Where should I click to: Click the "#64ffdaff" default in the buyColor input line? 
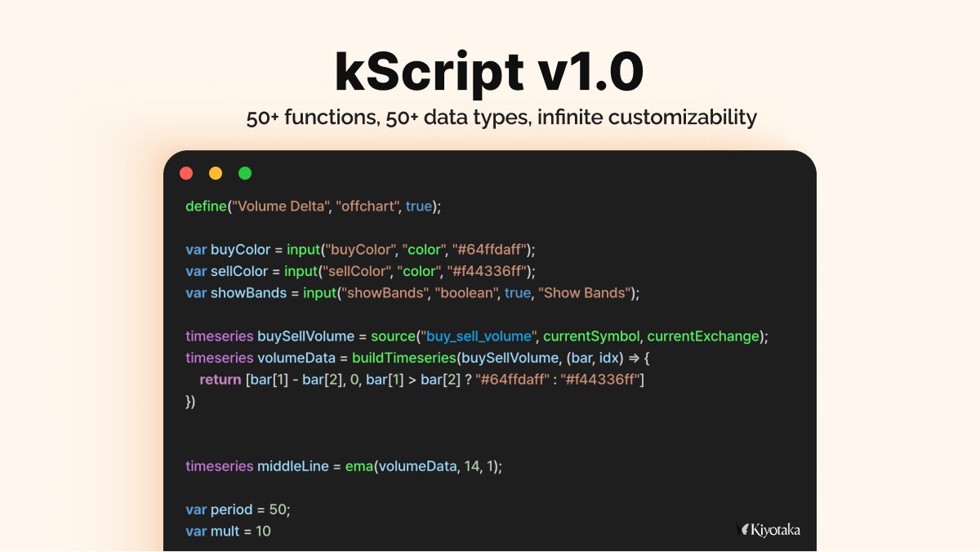(491, 249)
